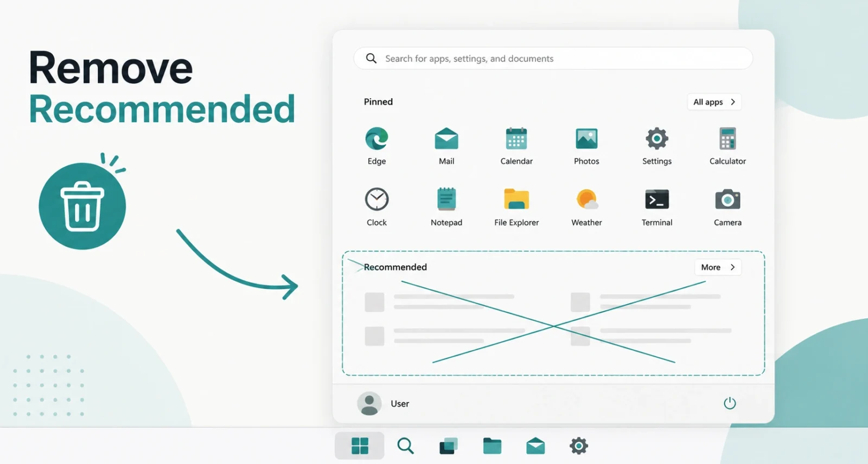
Task: Open the Edge pinned app
Action: (376, 139)
